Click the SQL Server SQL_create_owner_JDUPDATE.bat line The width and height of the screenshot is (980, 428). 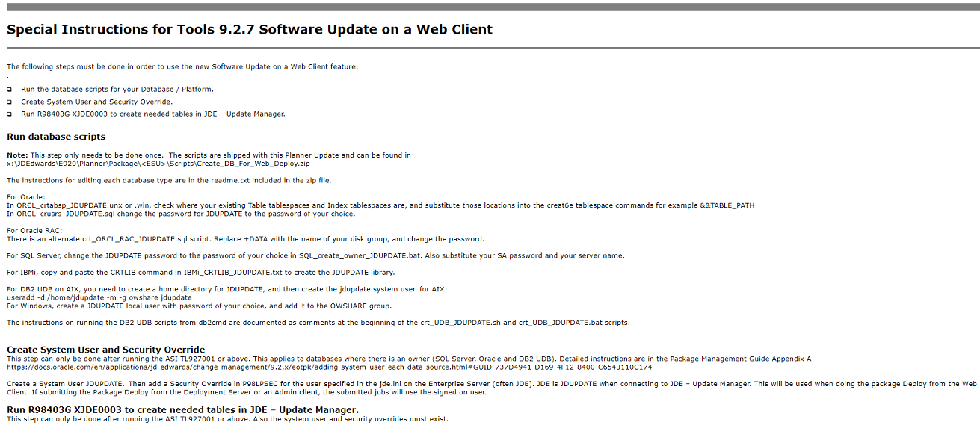point(315,255)
